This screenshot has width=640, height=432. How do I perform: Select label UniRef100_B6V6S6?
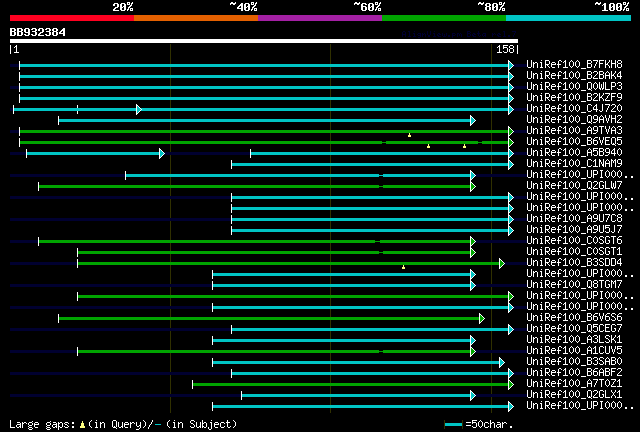pos(574,318)
